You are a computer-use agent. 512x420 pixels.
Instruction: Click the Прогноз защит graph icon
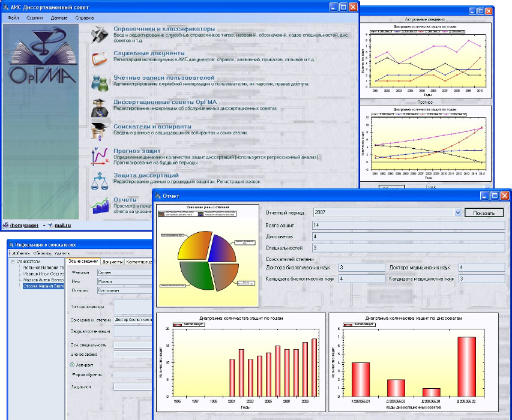(x=100, y=157)
